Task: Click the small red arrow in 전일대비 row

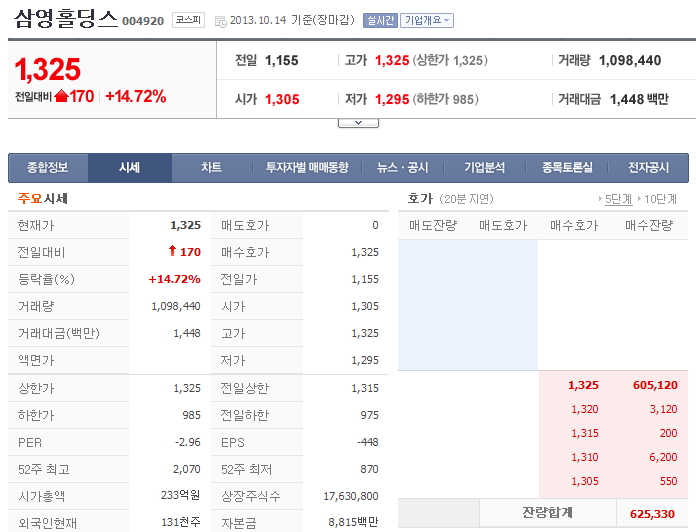Action: [173, 251]
